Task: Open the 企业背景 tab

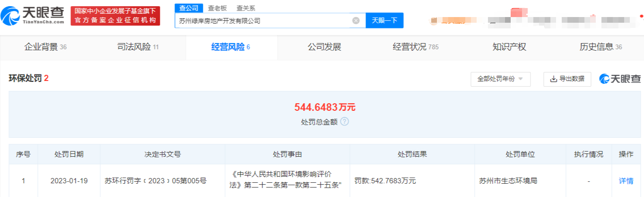Action: click(45, 47)
